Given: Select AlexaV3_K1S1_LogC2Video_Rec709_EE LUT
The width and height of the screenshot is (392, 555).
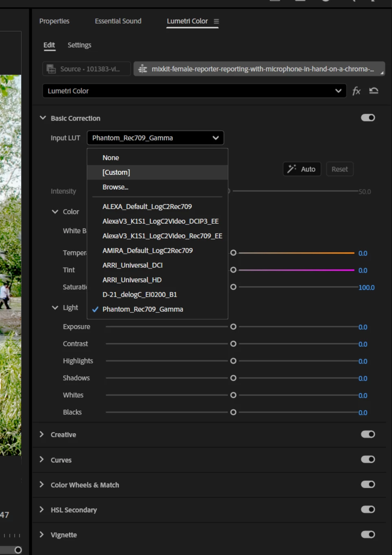Looking at the screenshot, I should 158,236.
